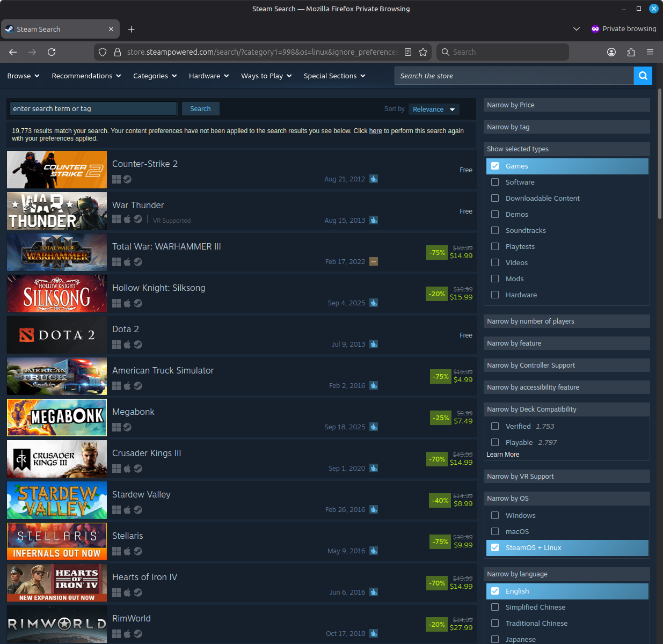Open the Ways to Play menu

pos(266,76)
